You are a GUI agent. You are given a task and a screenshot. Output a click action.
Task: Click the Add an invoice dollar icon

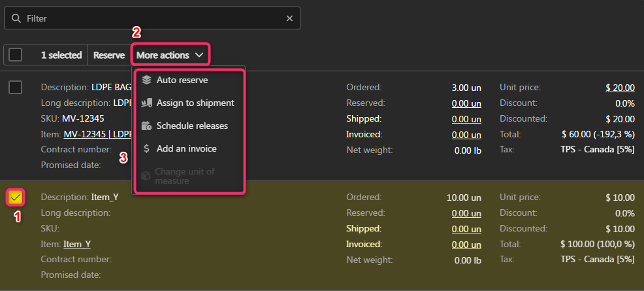click(x=146, y=148)
